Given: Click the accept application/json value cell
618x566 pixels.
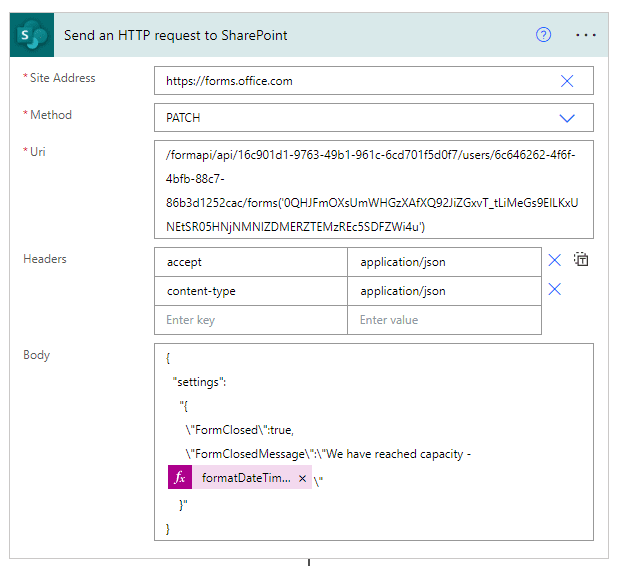Looking at the screenshot, I should (445, 262).
